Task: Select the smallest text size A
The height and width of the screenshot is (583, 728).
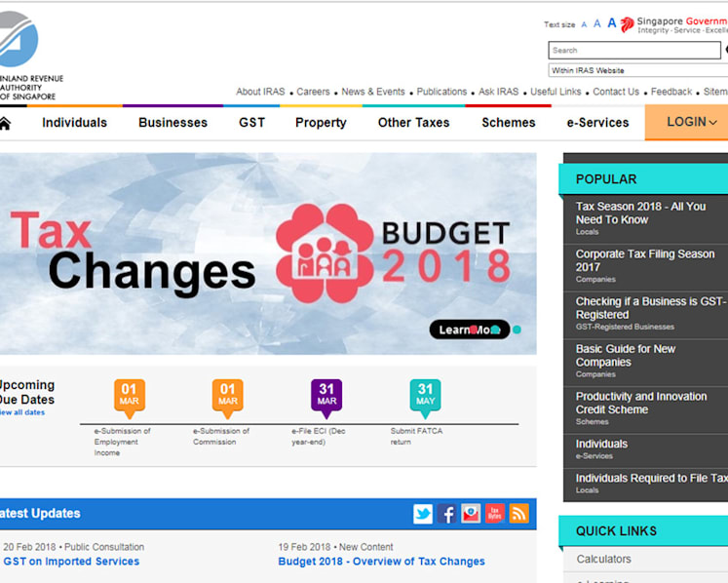Action: [584, 24]
